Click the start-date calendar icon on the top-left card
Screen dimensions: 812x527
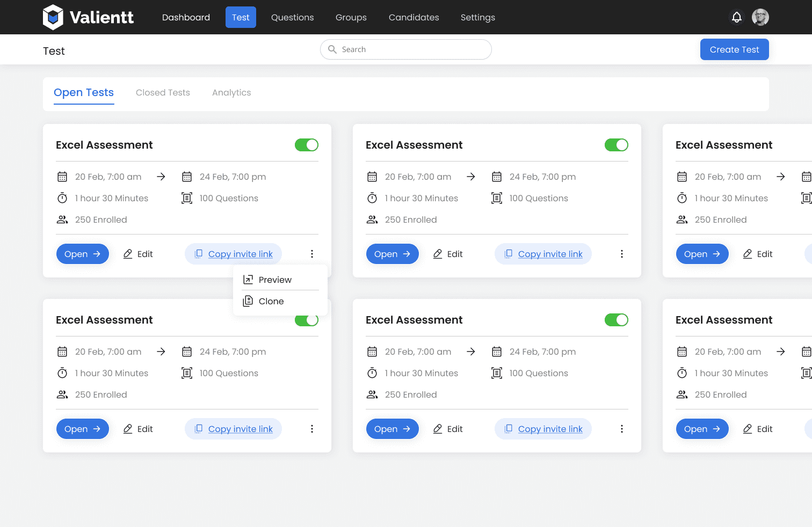tap(62, 177)
